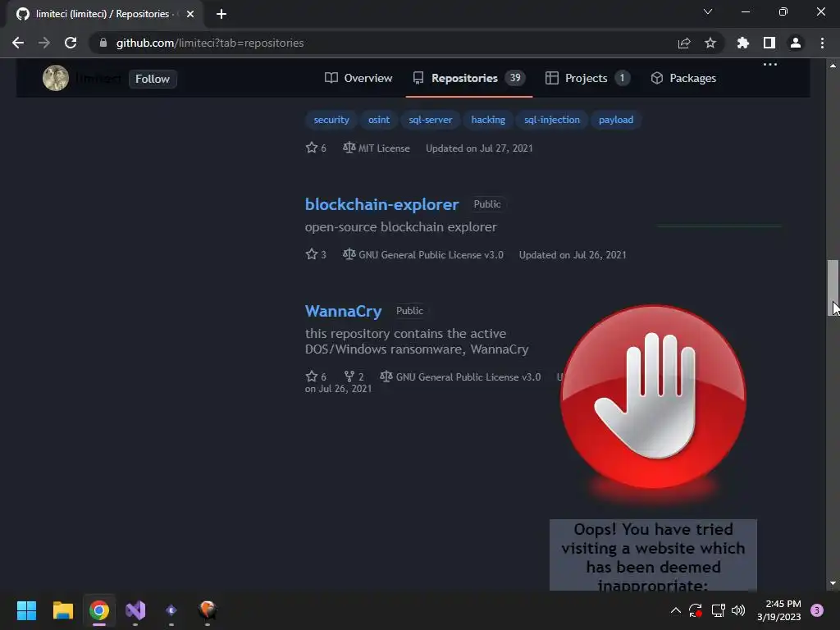Image resolution: width=840 pixels, height=630 pixels.
Task: Click the Chrome taskbar icon
Action: 99,610
